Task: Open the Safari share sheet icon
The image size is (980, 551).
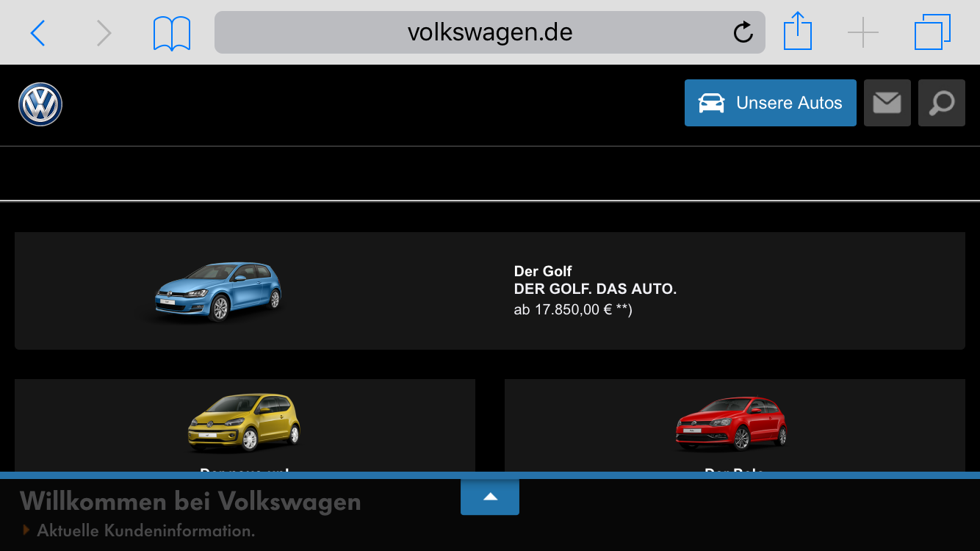Action: point(797,32)
